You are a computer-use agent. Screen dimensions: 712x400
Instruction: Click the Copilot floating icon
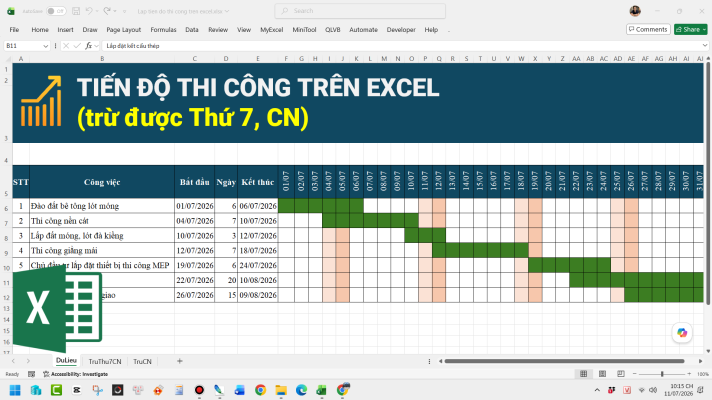682,333
